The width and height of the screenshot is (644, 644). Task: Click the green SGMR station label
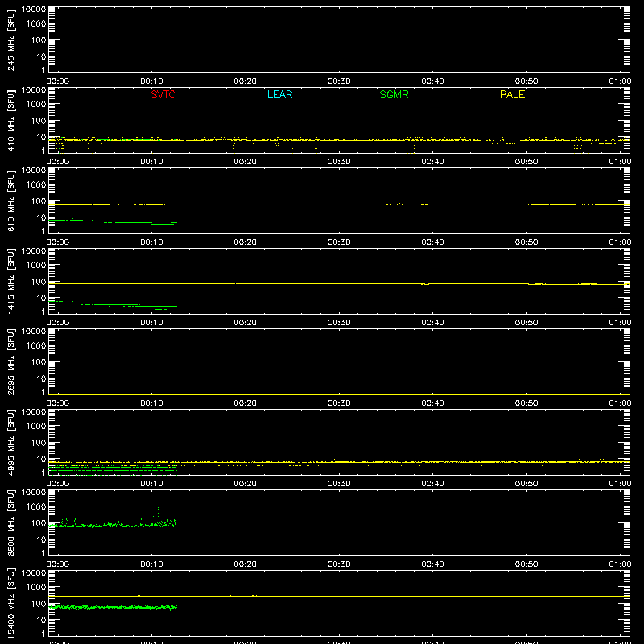pyautogui.click(x=394, y=94)
